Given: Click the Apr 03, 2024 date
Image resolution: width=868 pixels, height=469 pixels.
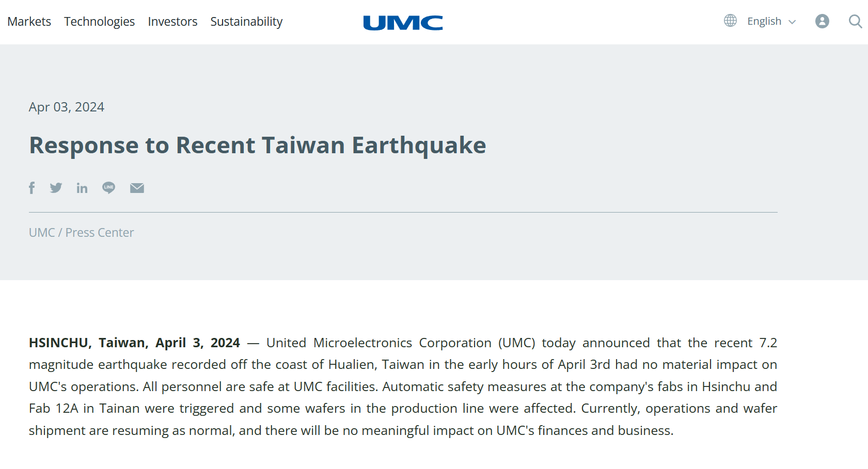Looking at the screenshot, I should [x=67, y=107].
